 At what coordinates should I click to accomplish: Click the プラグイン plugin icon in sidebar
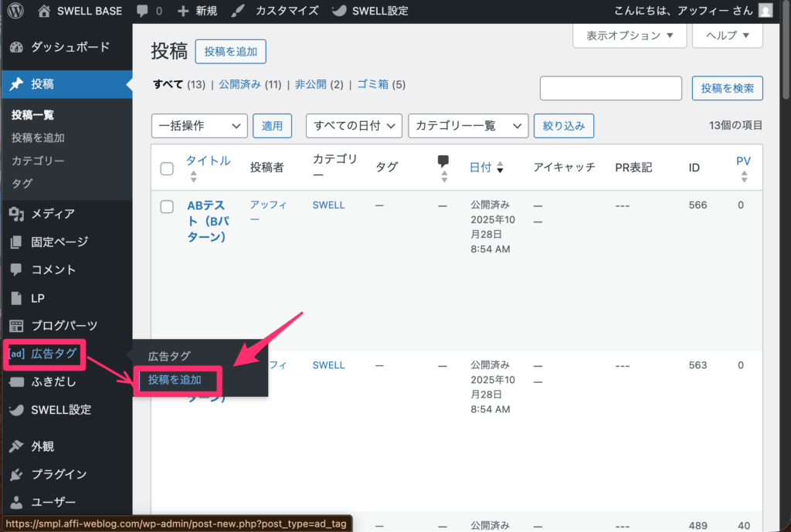point(17,474)
